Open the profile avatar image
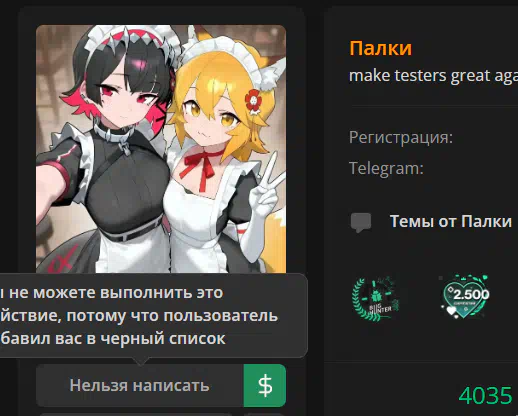Image resolution: width=518 pixels, height=416 pixels. coord(161,149)
